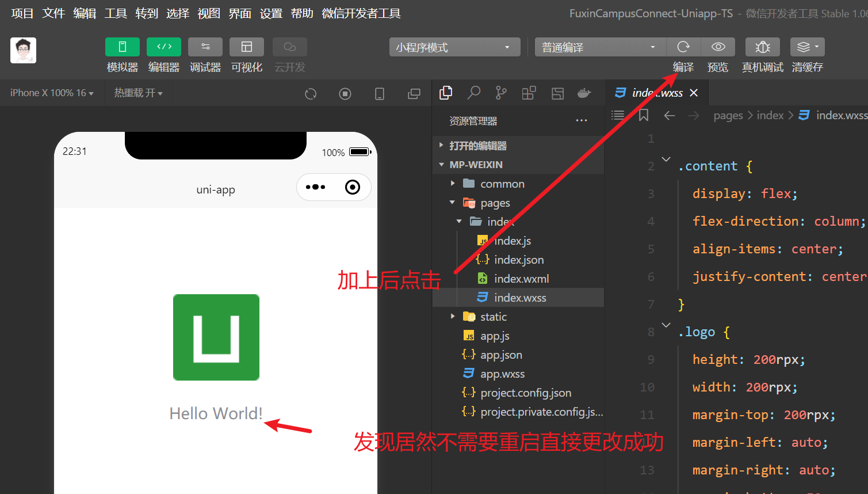Expand the static folder
The image size is (868, 494).
click(518, 317)
